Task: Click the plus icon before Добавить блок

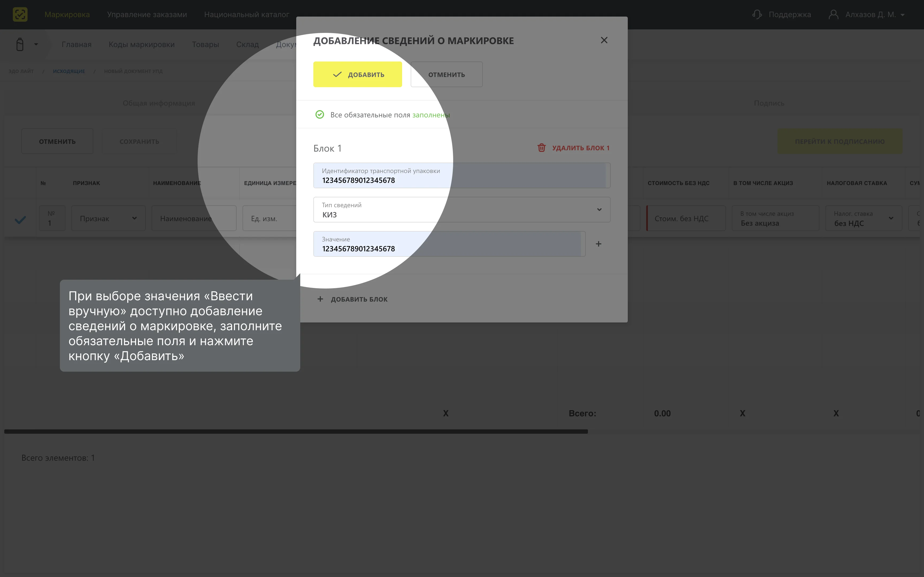Action: click(320, 299)
